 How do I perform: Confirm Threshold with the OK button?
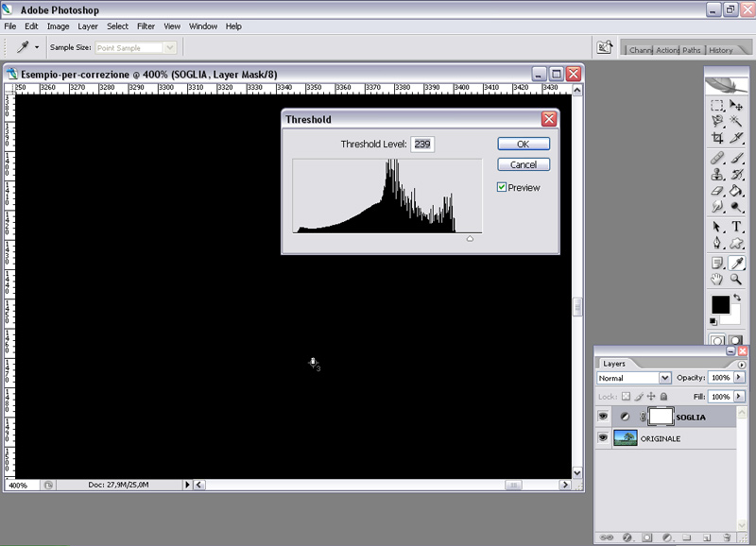click(x=523, y=145)
